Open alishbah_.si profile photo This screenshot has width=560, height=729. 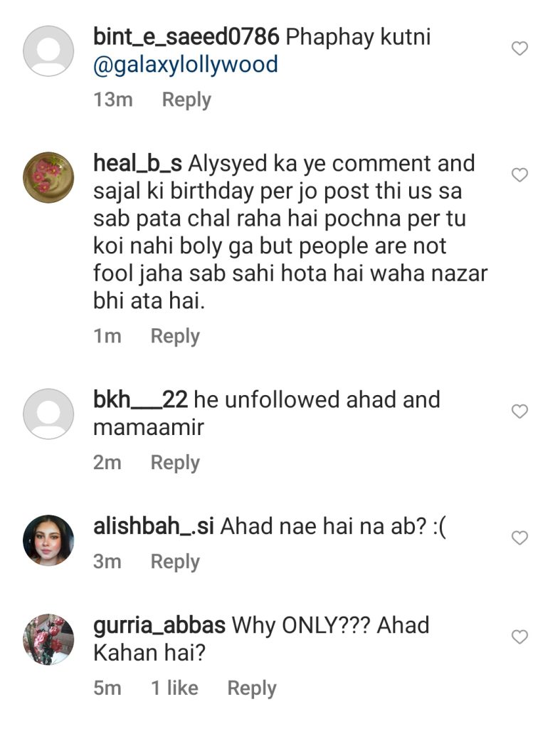click(48, 540)
